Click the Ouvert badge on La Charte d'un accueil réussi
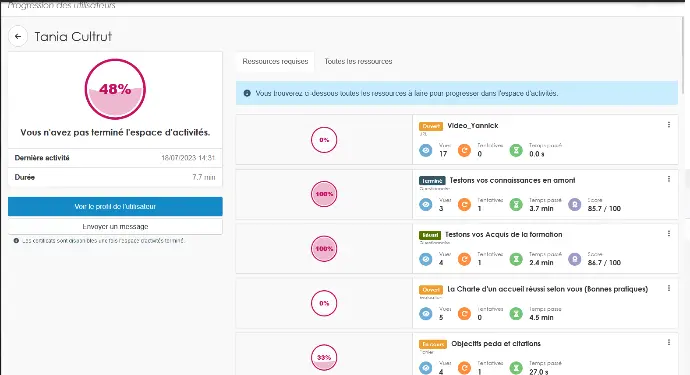The height and width of the screenshot is (375, 690). (x=431, y=290)
